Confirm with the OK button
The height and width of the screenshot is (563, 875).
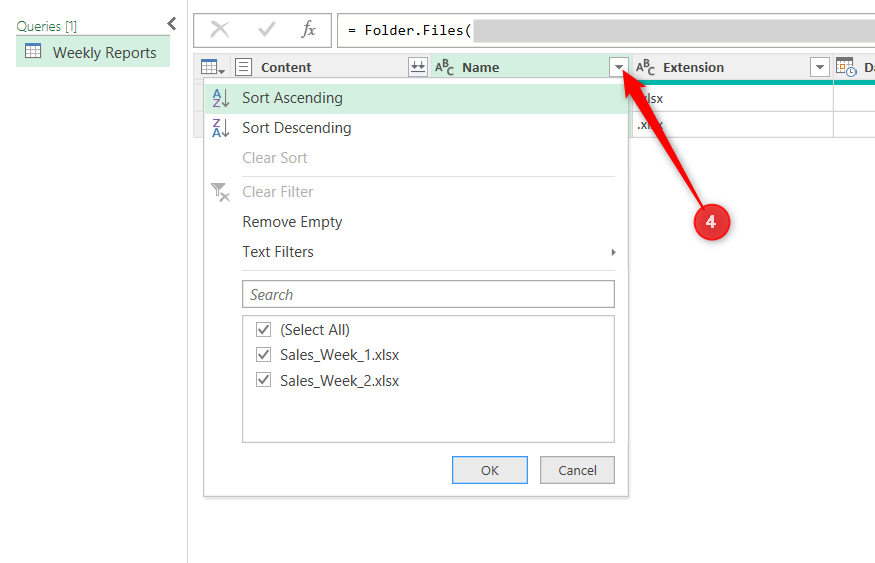click(489, 470)
